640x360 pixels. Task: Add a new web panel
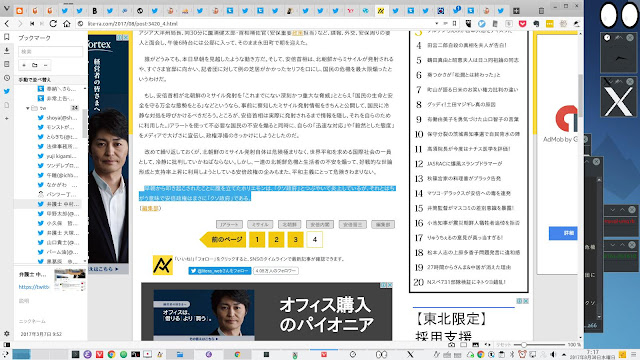7,118
